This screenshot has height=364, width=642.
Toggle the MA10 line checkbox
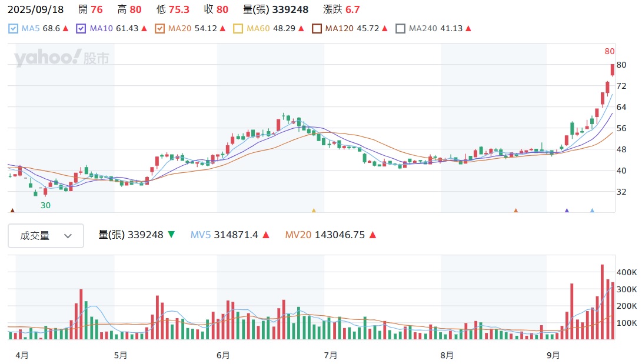(x=81, y=28)
